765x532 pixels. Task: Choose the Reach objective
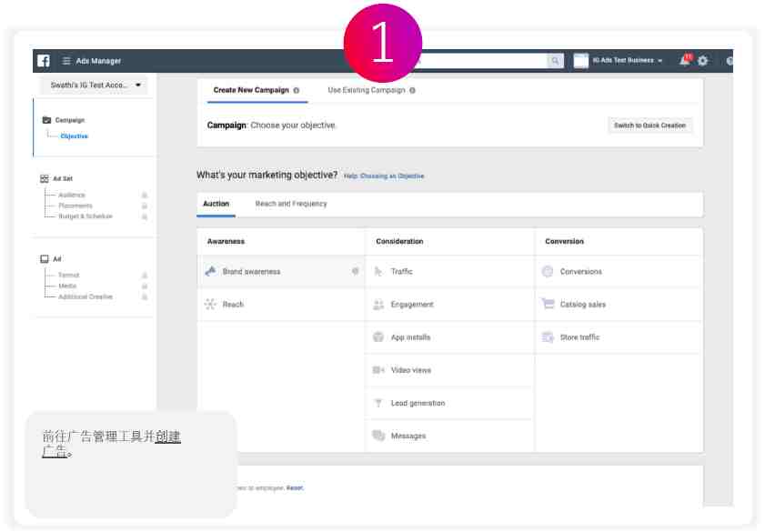(281, 305)
